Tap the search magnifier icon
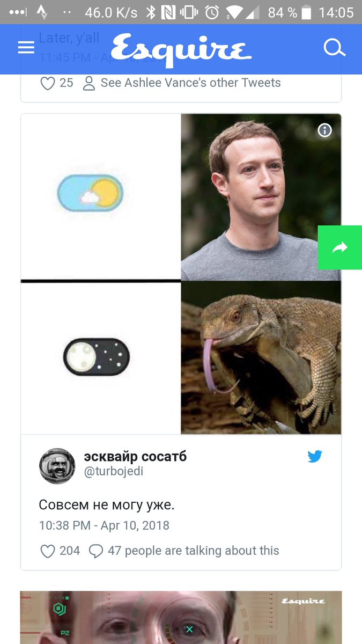The height and width of the screenshot is (644, 362). click(x=335, y=48)
